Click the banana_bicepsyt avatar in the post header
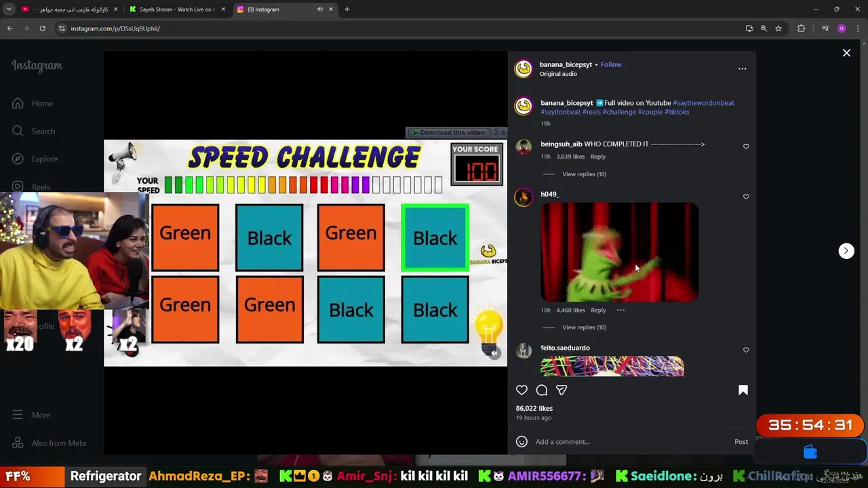This screenshot has width=868, height=488. pyautogui.click(x=524, y=68)
